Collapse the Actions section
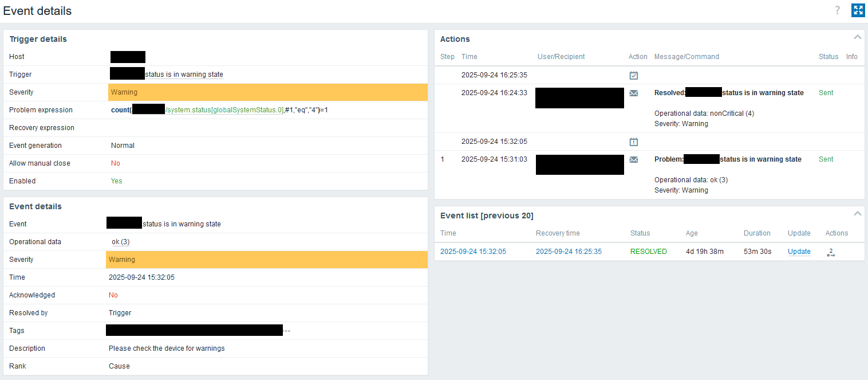 (857, 37)
